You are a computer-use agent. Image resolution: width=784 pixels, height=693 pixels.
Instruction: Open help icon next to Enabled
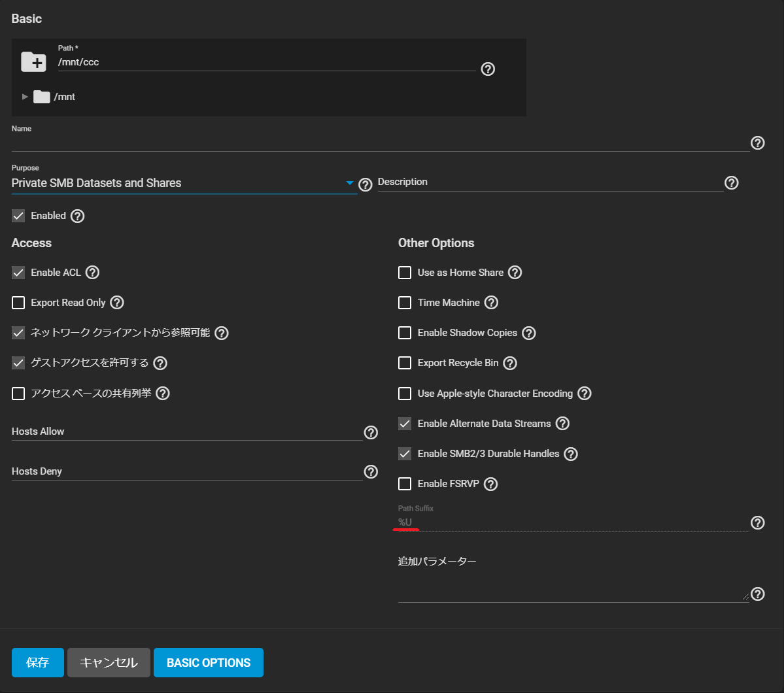(x=78, y=216)
